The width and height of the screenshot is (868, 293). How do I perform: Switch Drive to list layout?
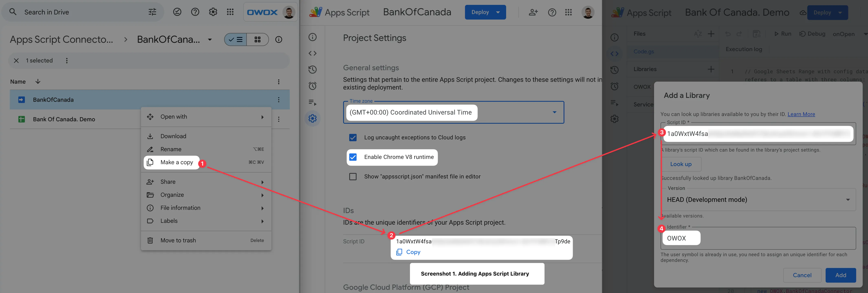[236, 40]
